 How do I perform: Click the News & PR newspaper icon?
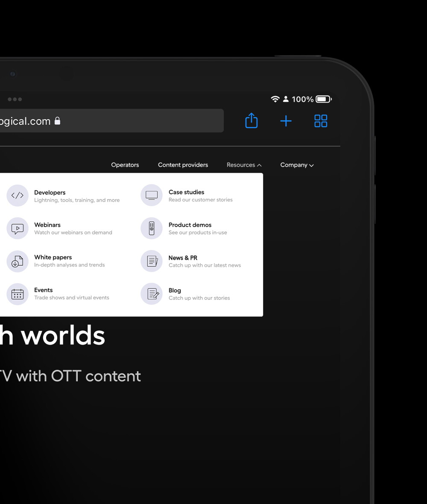click(x=152, y=261)
